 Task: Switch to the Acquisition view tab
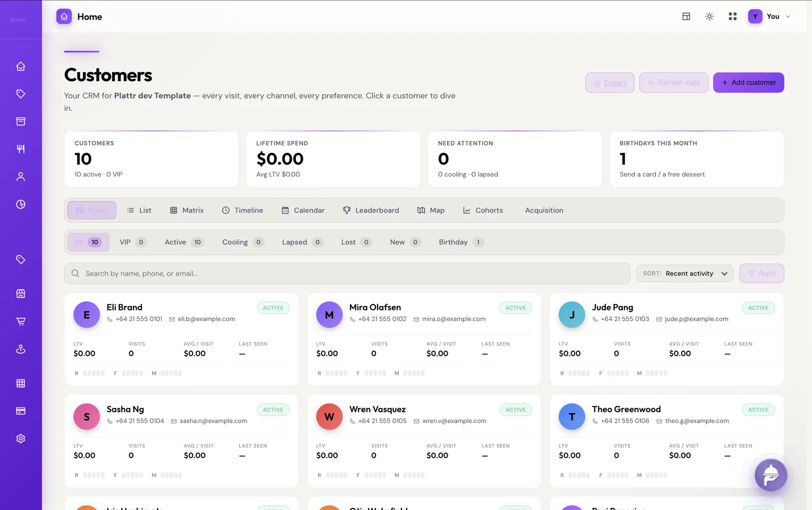coord(544,210)
